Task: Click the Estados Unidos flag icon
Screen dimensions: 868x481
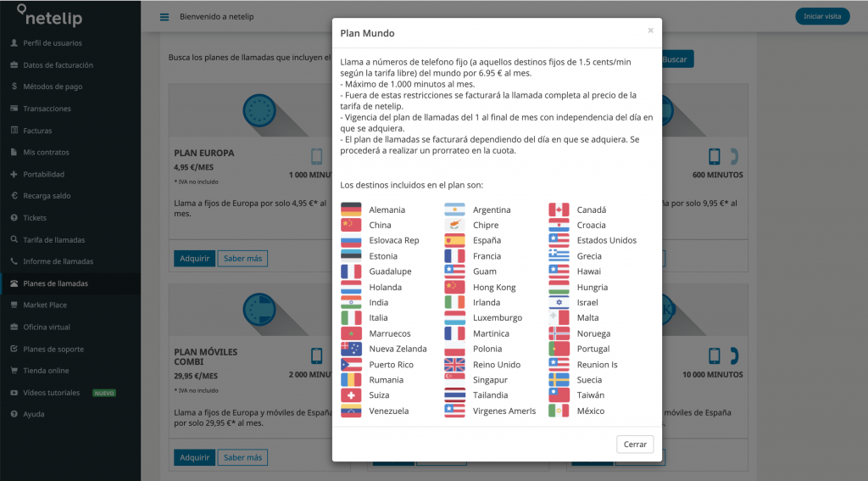Action: (559, 240)
